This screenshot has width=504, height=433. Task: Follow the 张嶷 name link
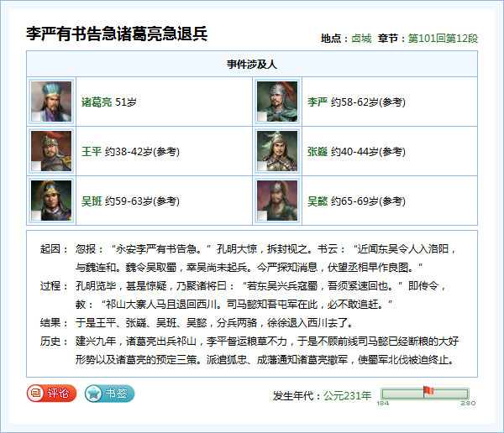tap(318, 152)
